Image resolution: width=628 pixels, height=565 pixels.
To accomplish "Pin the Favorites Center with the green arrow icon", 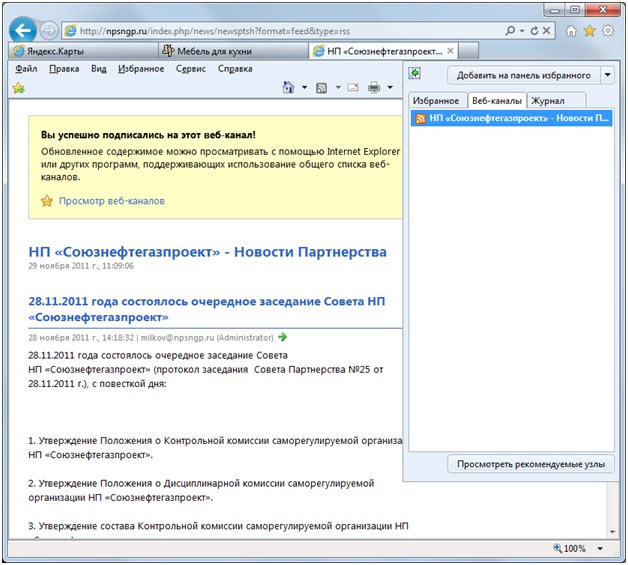I will pos(415,73).
